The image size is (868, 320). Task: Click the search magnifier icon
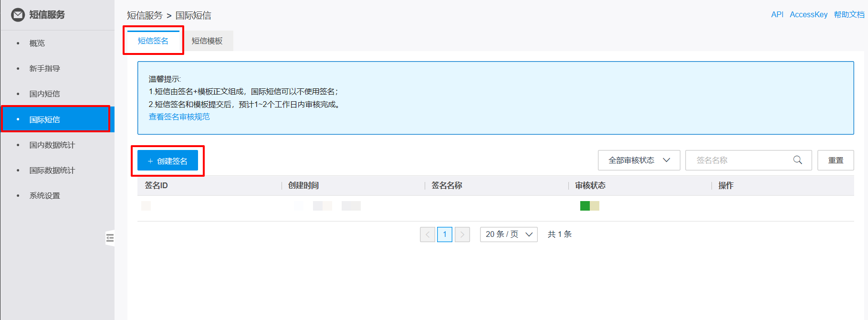[797, 160]
